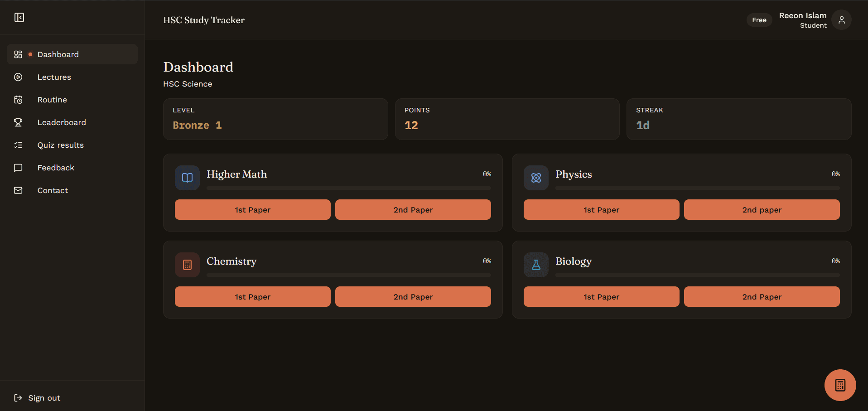Viewport: 868px width, 411px height.
Task: Click the Streak card showing 1d
Action: [739, 119]
